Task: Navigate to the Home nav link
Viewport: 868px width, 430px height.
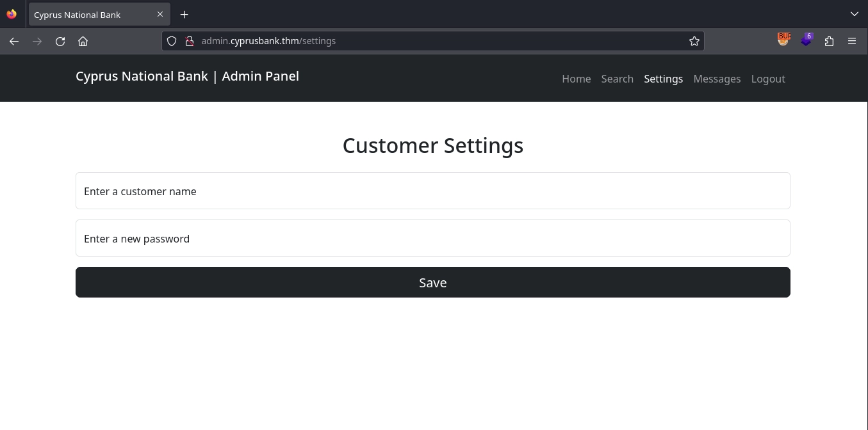Action: coord(576,79)
